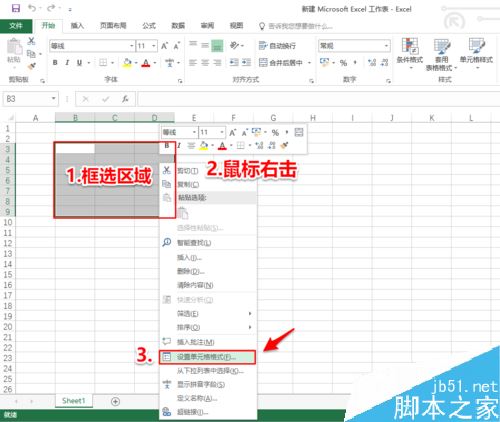Toggle the highlighted Middle Align button
This screenshot has height=422, width=500.
pos(217,46)
